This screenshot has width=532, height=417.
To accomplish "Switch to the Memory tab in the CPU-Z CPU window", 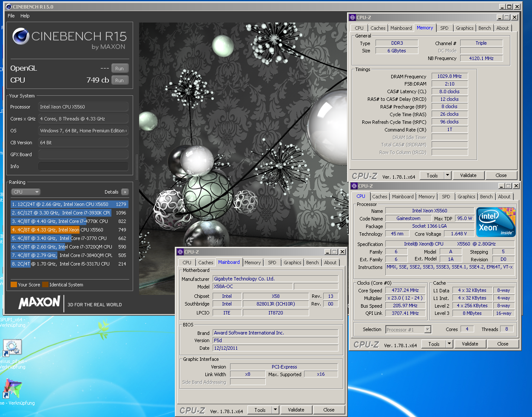I will 427,197.
